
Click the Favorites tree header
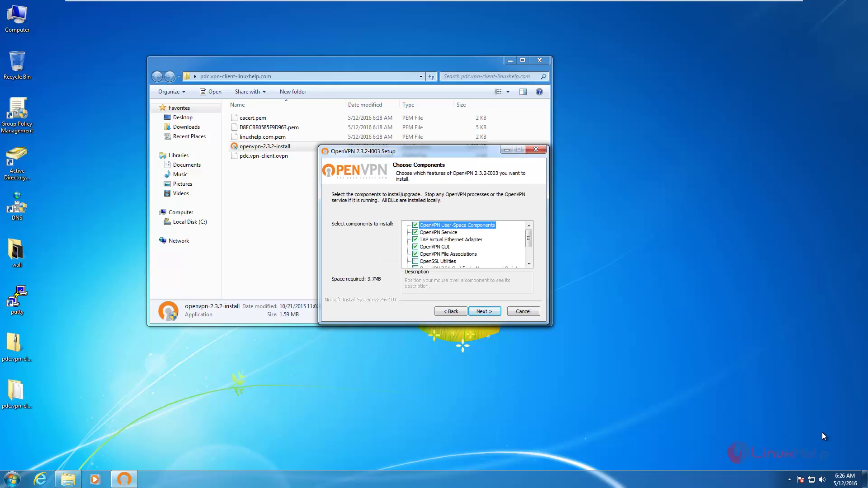click(179, 108)
